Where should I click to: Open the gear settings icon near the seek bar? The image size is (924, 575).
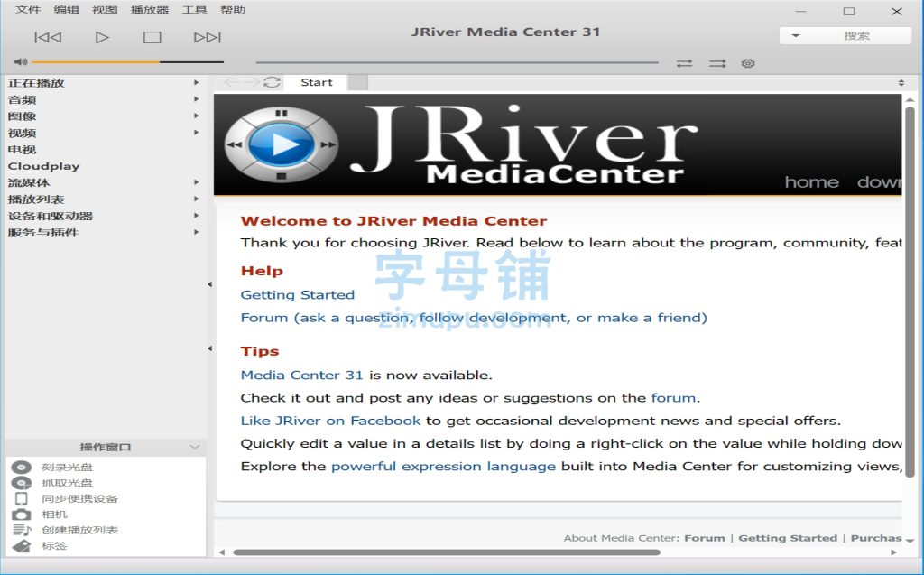coord(748,63)
